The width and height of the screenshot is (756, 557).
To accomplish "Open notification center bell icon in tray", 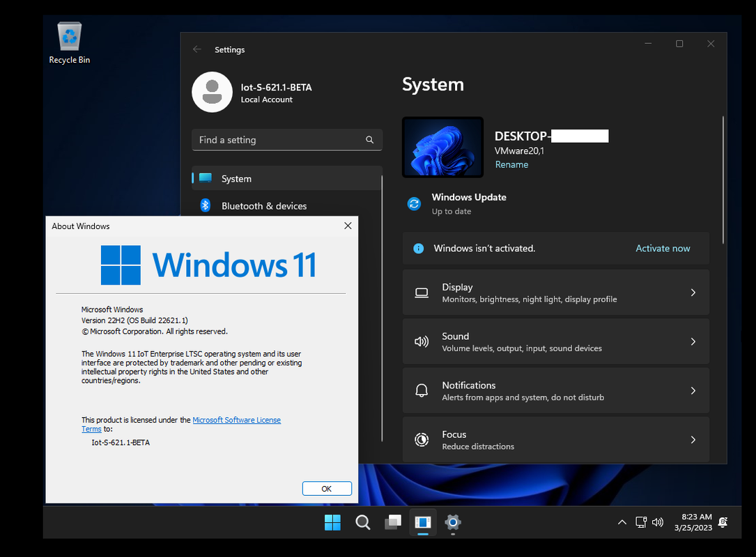I will (x=723, y=522).
